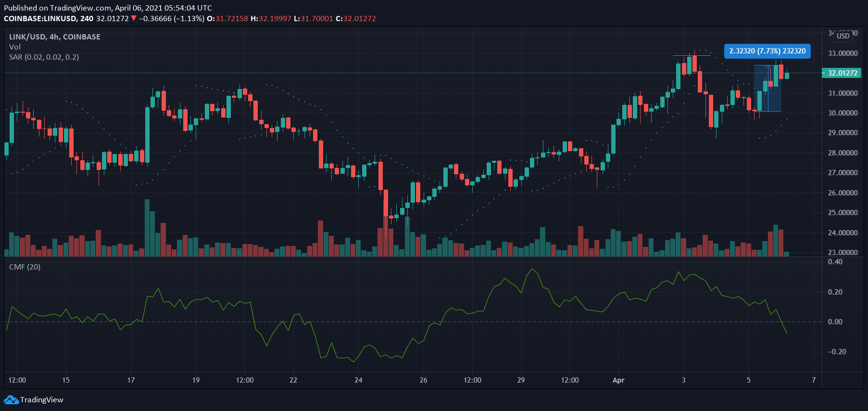Viewport: 868px width, 411px height.
Task: Click the TradingView logo icon
Action: click(11, 400)
